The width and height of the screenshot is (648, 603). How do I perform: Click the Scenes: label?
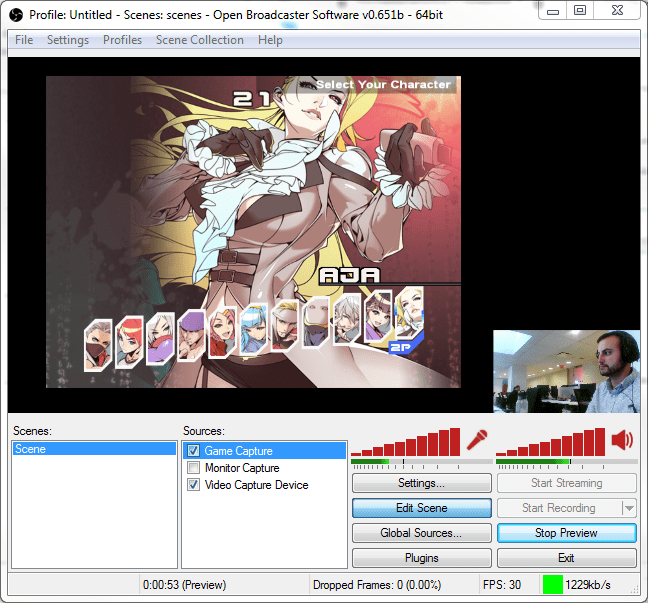point(32,431)
